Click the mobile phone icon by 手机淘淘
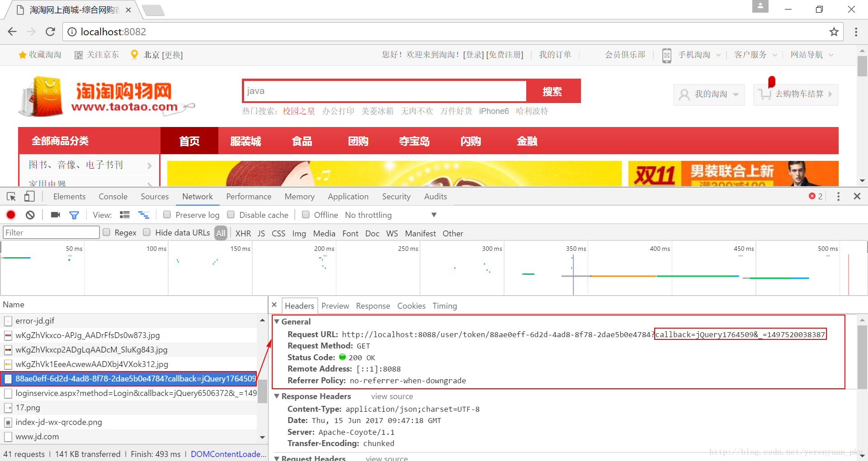The image size is (868, 461). tap(667, 55)
